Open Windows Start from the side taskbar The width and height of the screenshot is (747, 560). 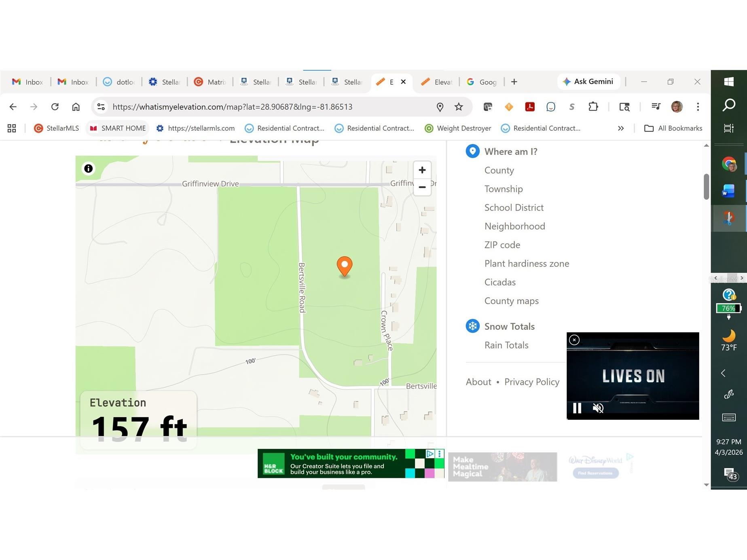click(729, 82)
